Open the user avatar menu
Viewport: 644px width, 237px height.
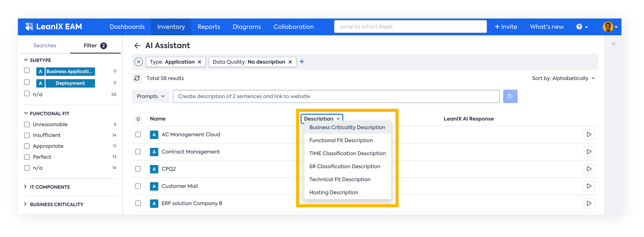pos(610,27)
